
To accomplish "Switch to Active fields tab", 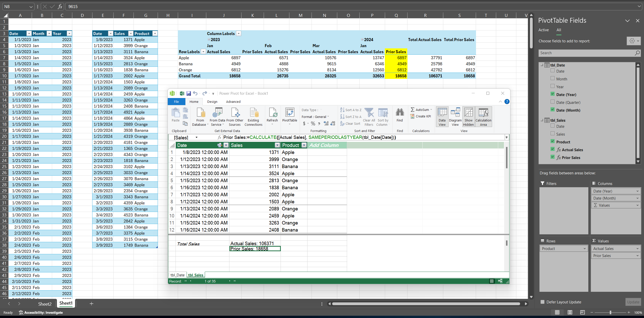I will point(544,30).
